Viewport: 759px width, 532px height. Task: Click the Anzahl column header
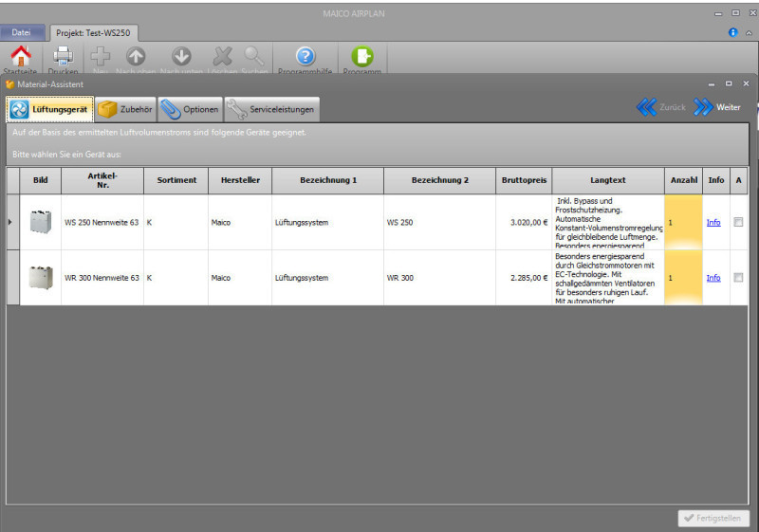683,180
